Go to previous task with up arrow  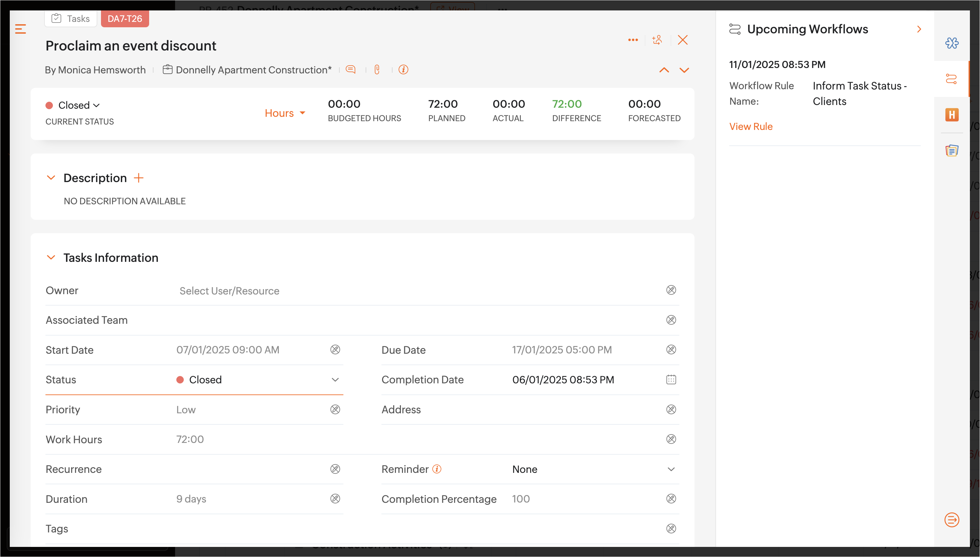click(x=664, y=70)
